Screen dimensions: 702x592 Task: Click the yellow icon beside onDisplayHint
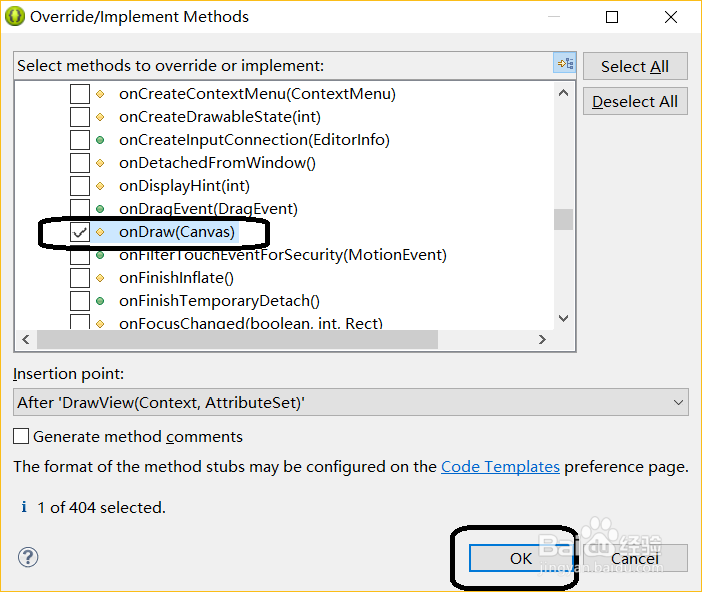100,186
